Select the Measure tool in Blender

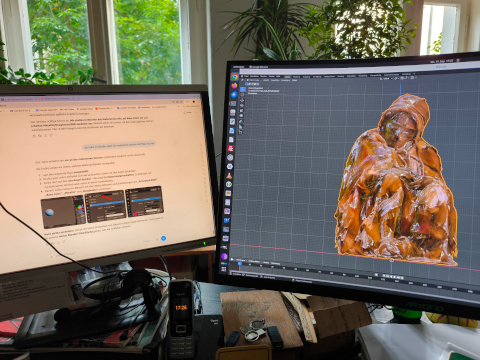coord(241,126)
